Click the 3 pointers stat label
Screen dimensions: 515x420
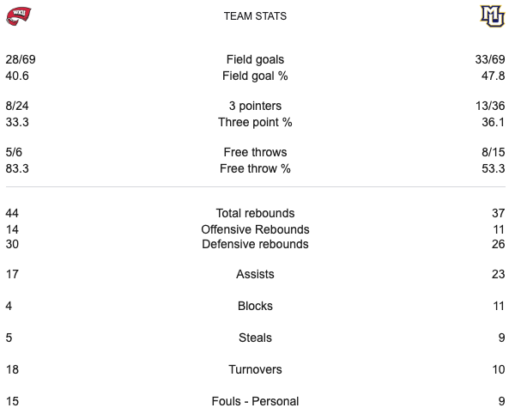click(255, 107)
